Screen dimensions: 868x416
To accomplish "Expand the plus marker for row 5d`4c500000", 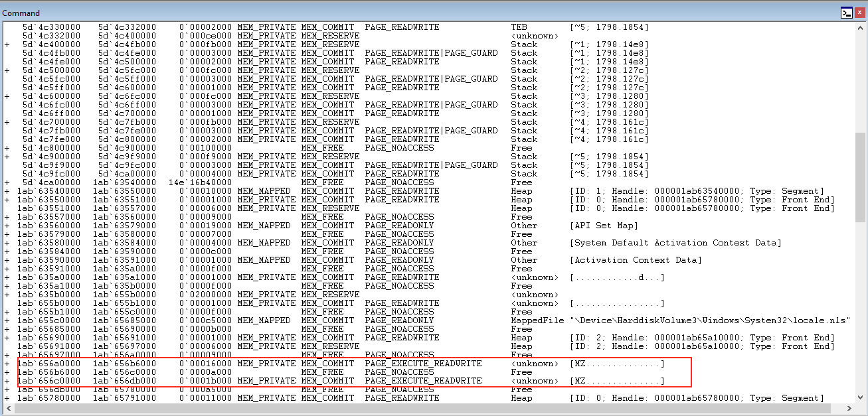I will coord(7,70).
